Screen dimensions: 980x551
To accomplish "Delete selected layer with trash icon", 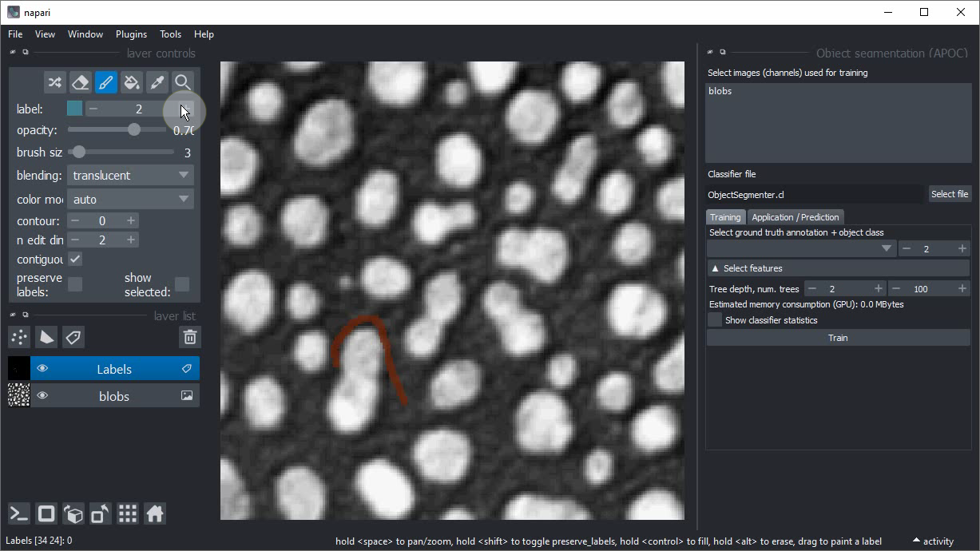I will click(x=189, y=337).
